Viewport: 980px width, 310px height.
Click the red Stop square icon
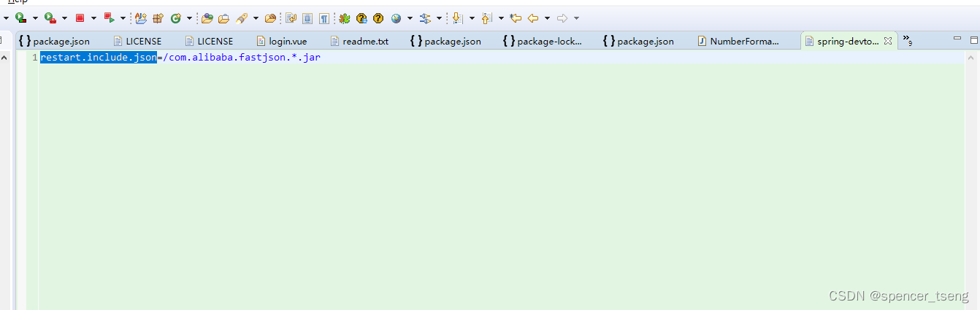pyautogui.click(x=80, y=18)
